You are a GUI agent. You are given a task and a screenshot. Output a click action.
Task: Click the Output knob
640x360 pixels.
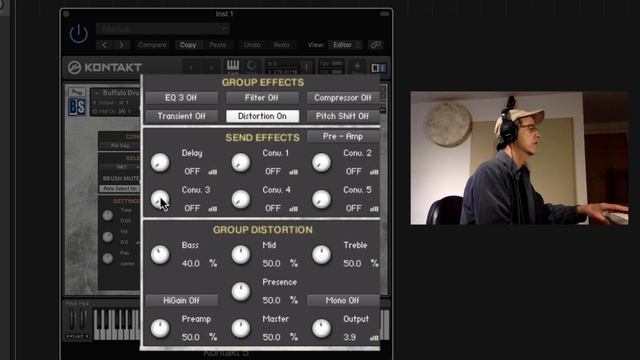[x=322, y=328]
